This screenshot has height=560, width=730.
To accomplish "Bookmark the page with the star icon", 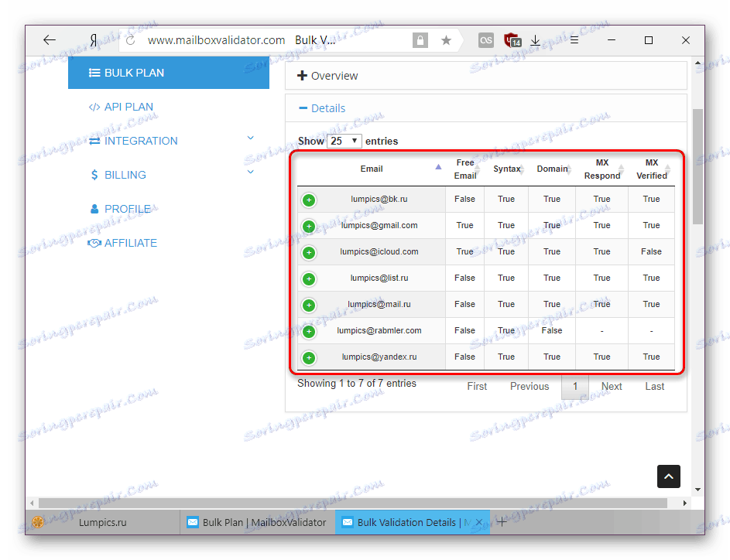I will pos(446,40).
